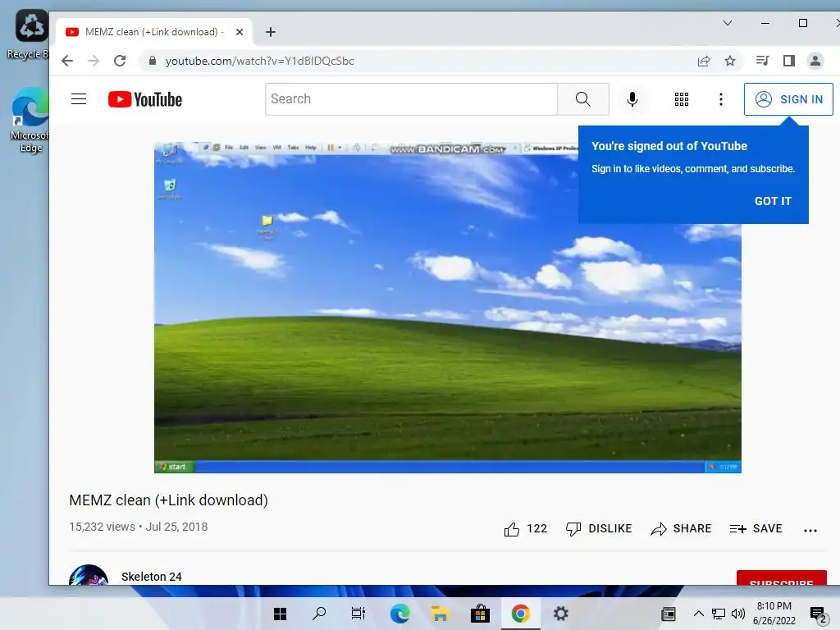This screenshot has height=630, width=840.
Task: Select the Recycle Bin desktop icon
Action: [x=28, y=34]
